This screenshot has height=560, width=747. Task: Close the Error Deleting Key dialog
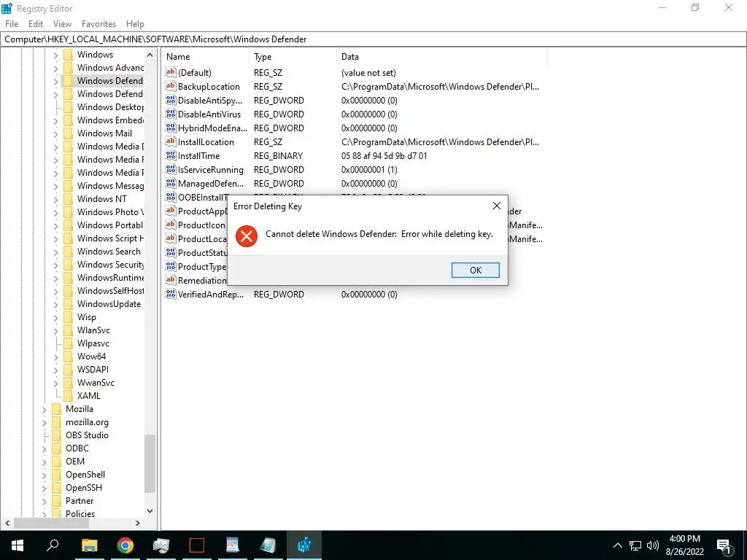496,206
